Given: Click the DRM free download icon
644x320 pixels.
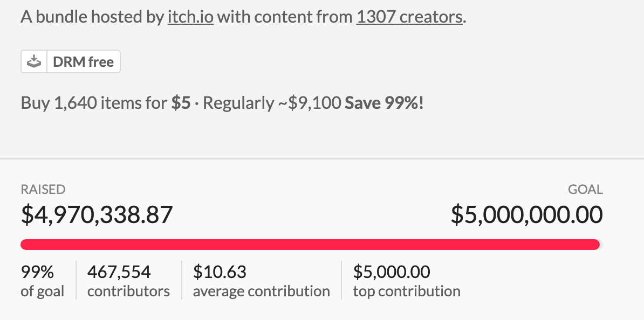Looking at the screenshot, I should pos(35,62).
